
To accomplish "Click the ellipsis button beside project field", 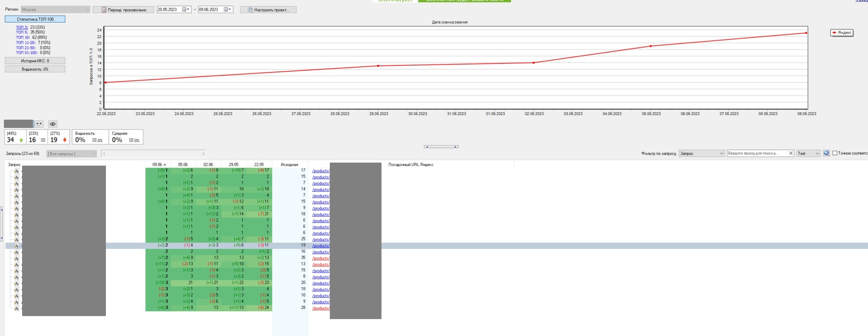I will [x=39, y=124].
